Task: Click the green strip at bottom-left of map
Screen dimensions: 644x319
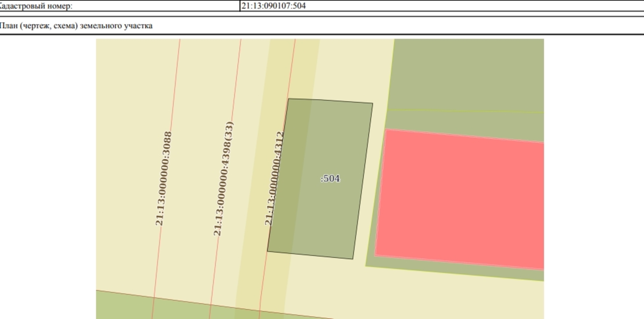Action: pos(125,307)
